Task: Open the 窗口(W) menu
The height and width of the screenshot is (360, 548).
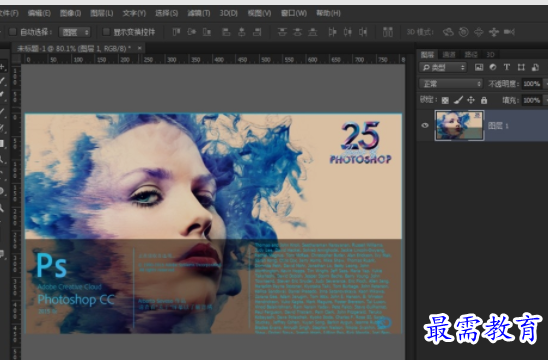Action: point(294,13)
